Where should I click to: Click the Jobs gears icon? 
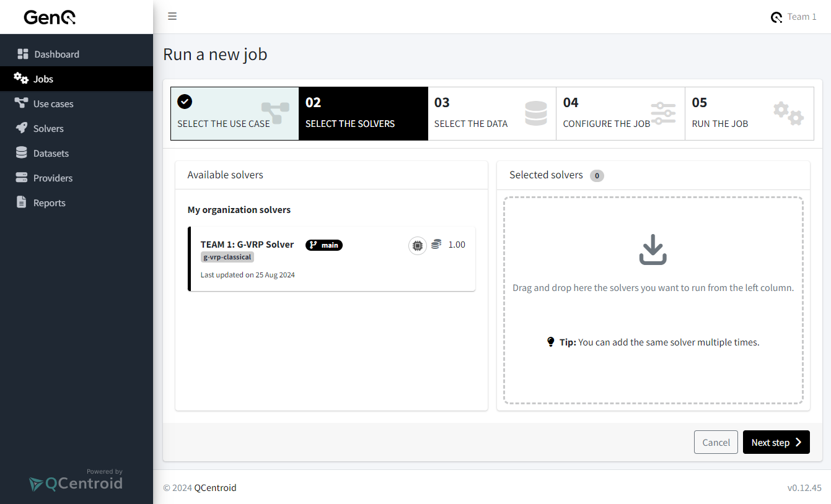click(21, 79)
